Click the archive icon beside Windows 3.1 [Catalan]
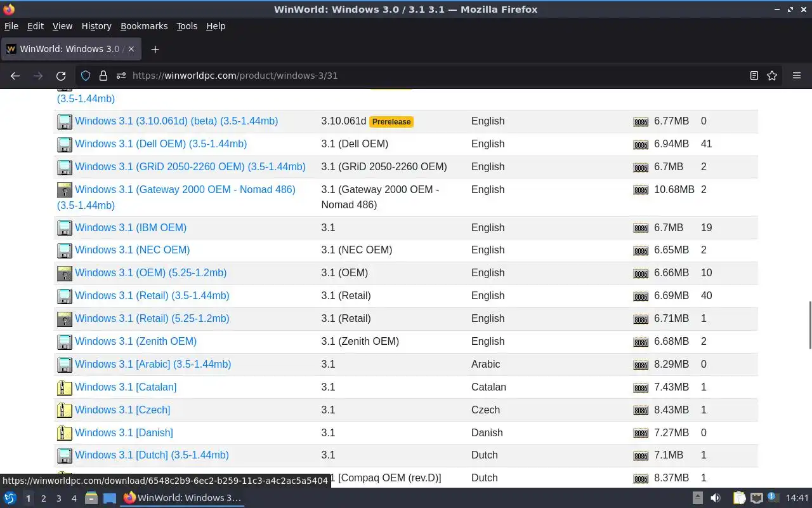812x508 pixels. point(65,388)
